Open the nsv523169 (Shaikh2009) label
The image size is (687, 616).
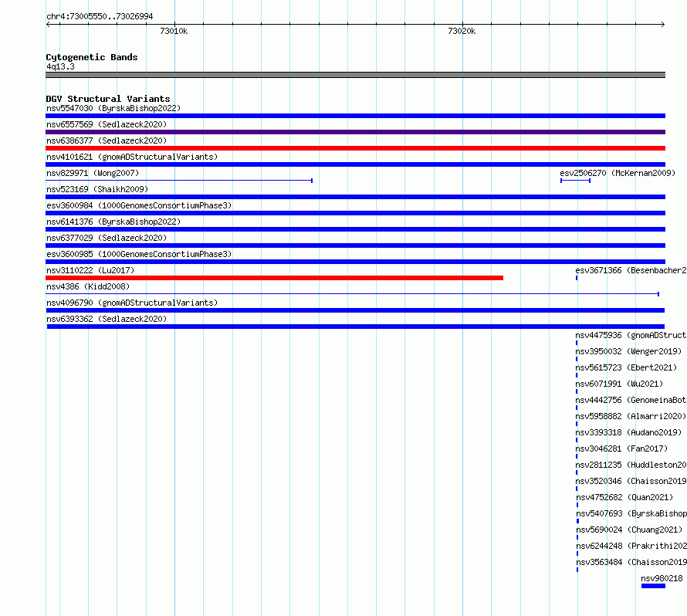[97, 189]
